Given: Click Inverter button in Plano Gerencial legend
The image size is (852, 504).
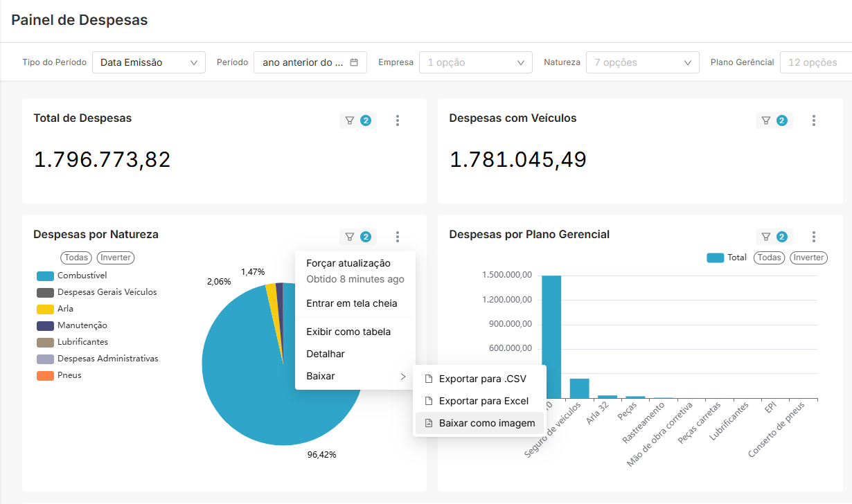Looking at the screenshot, I should (808, 258).
